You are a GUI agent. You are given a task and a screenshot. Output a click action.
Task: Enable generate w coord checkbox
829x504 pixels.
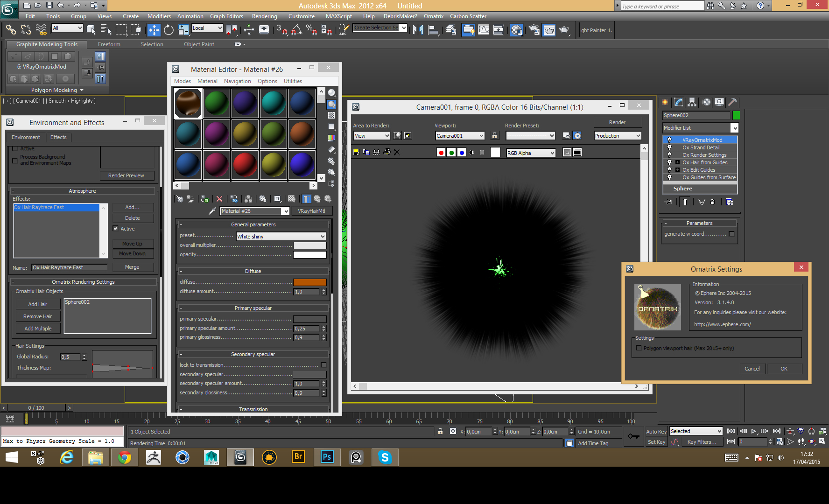[x=731, y=234]
